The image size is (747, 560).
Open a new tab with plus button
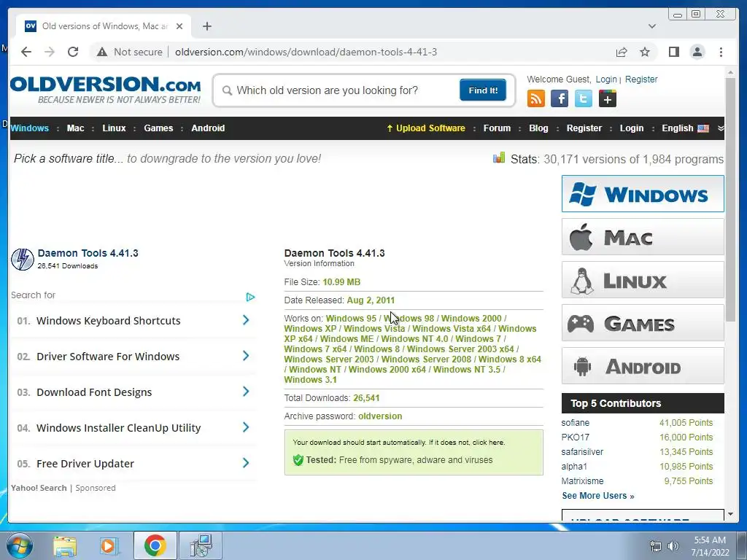206,26
